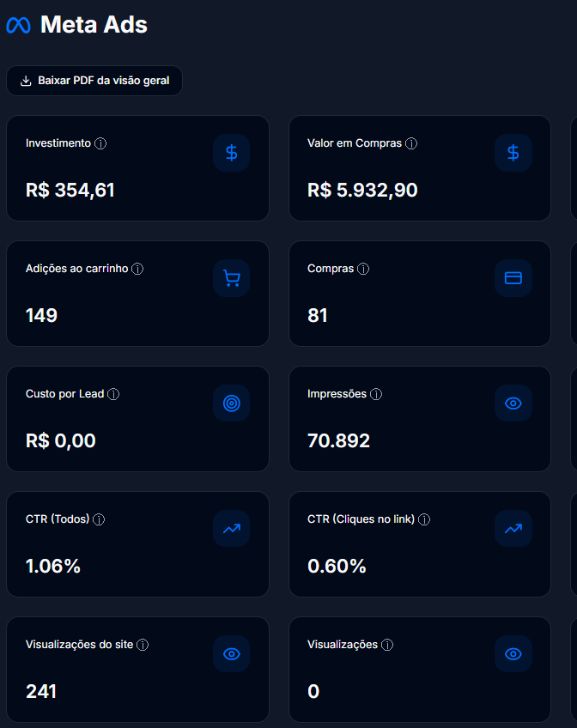This screenshot has width=577, height=728.
Task: Click the dollar icon on Valor em Compras card
Action: coord(513,153)
